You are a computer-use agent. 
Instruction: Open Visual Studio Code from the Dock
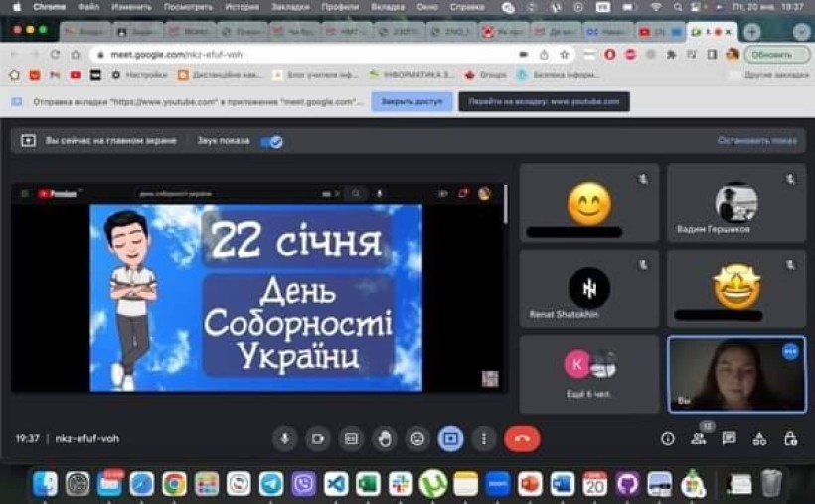[336, 484]
